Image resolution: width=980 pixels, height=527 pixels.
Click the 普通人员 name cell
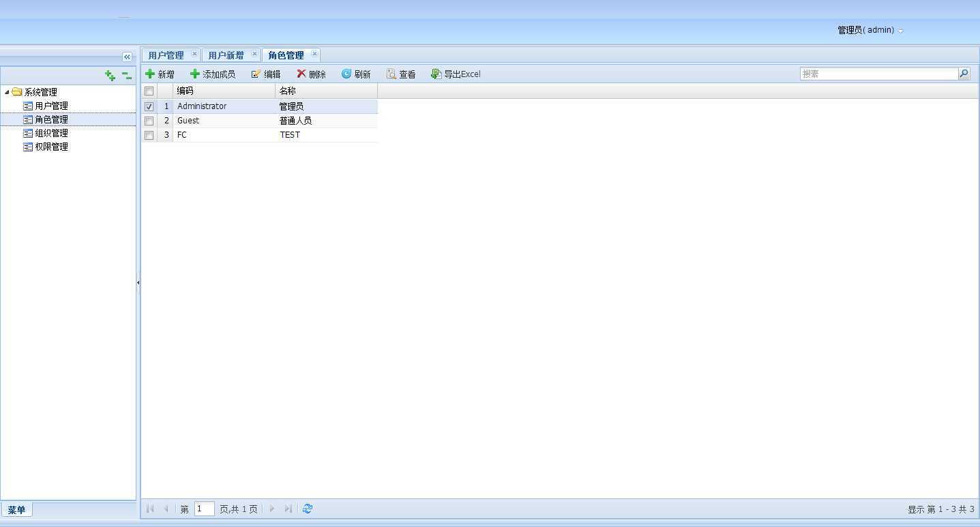click(327, 121)
